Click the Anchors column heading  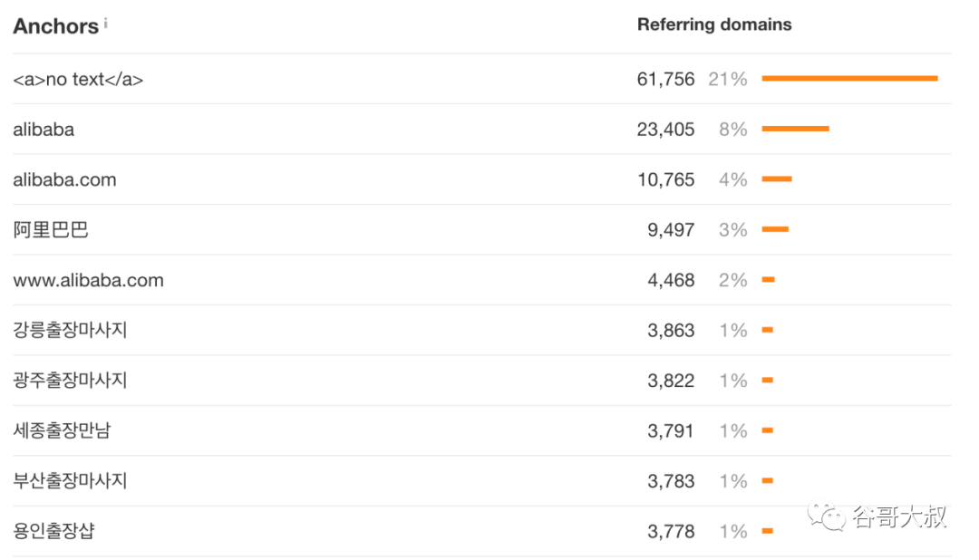[x=55, y=26]
